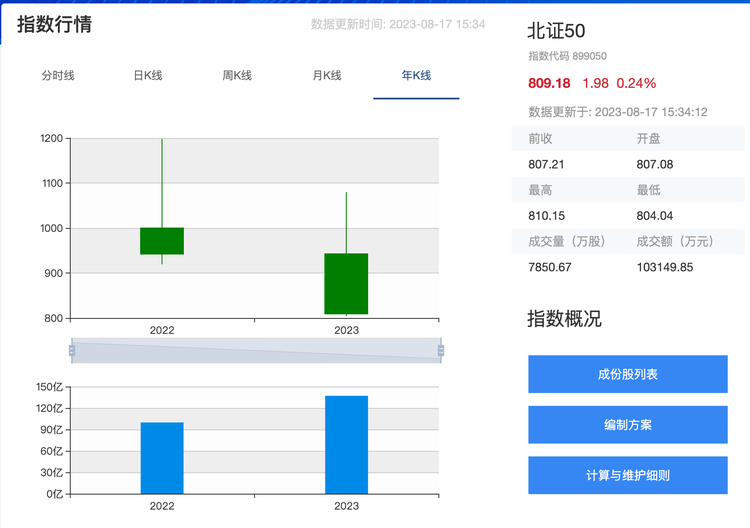Viewport: 750px width, 528px height.
Task: Click the 指数行情 section heading
Action: pos(55,25)
